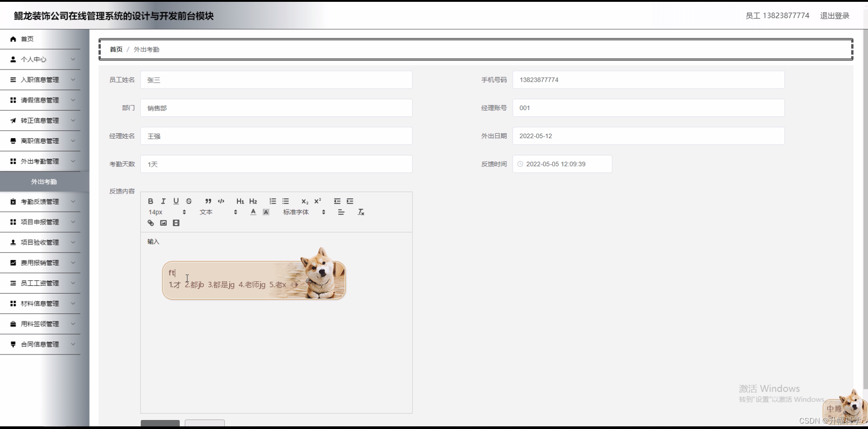Toggle bold formatting in the editor
Image resolution: width=868 pixels, height=429 pixels.
pos(151,201)
